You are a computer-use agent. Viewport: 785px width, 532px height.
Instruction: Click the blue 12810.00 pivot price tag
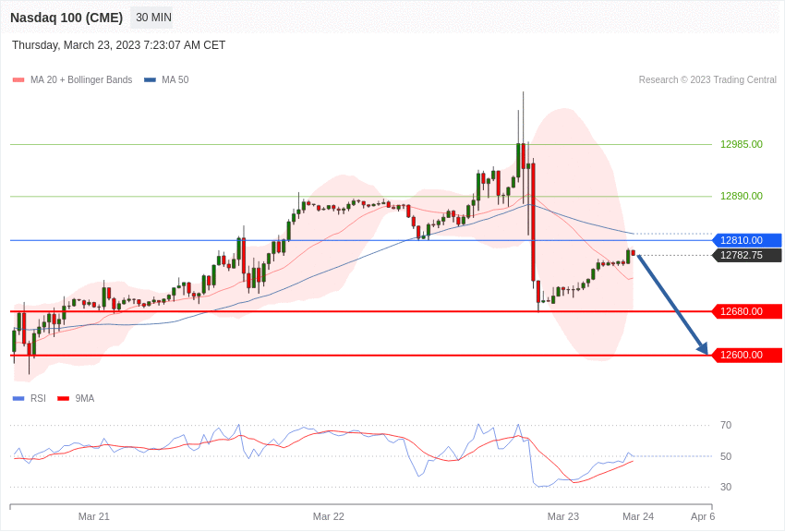746,241
